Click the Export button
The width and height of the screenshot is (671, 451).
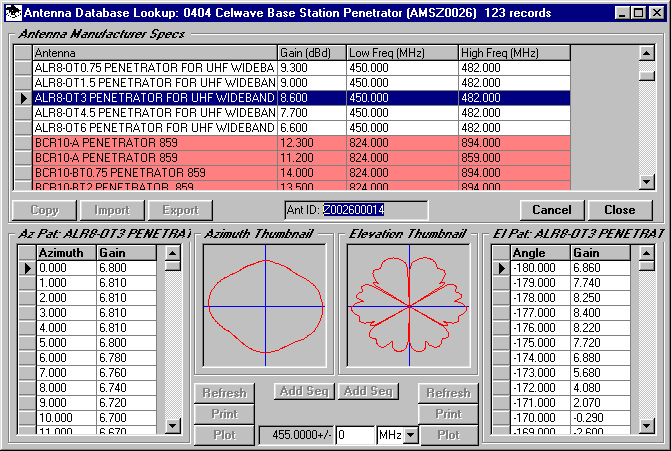pos(180,210)
